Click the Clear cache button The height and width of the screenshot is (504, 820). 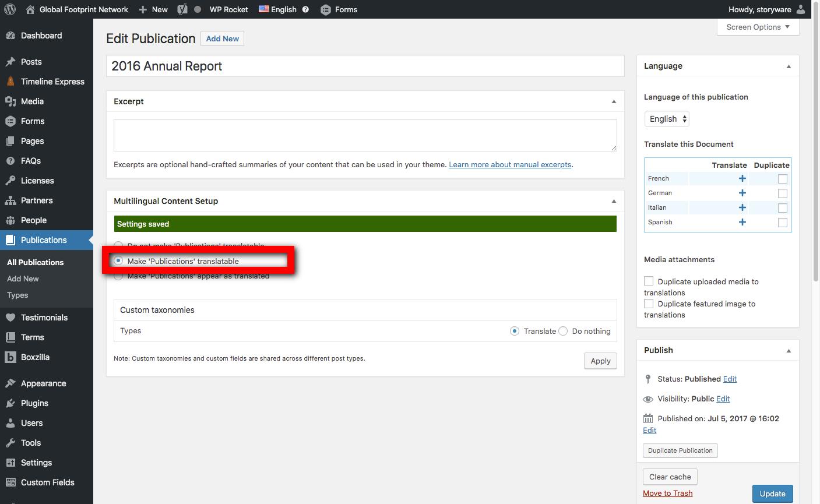point(670,477)
